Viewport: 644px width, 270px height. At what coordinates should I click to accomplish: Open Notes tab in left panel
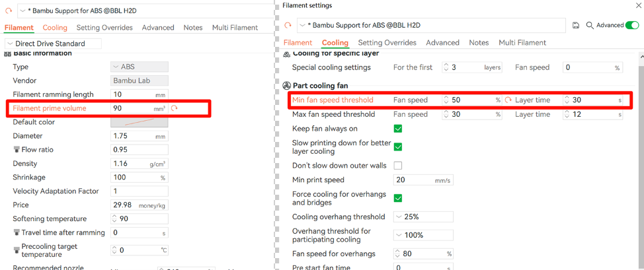click(x=193, y=28)
